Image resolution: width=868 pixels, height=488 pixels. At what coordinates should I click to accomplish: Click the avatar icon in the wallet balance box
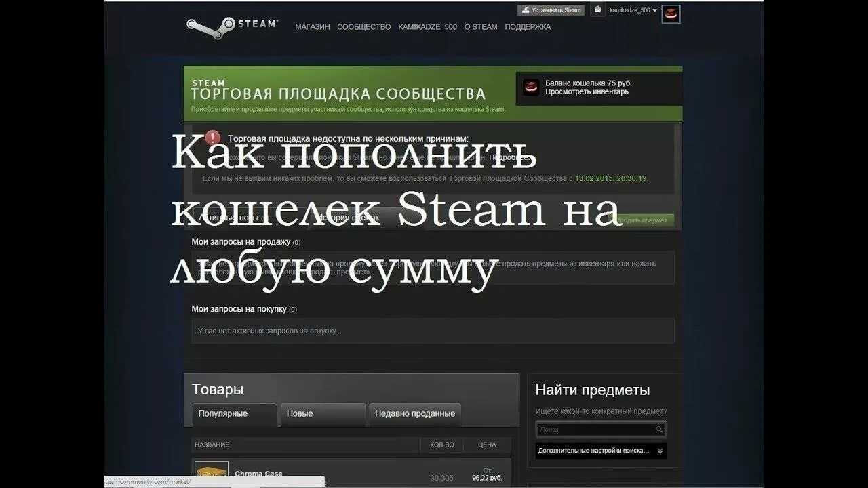pos(531,87)
